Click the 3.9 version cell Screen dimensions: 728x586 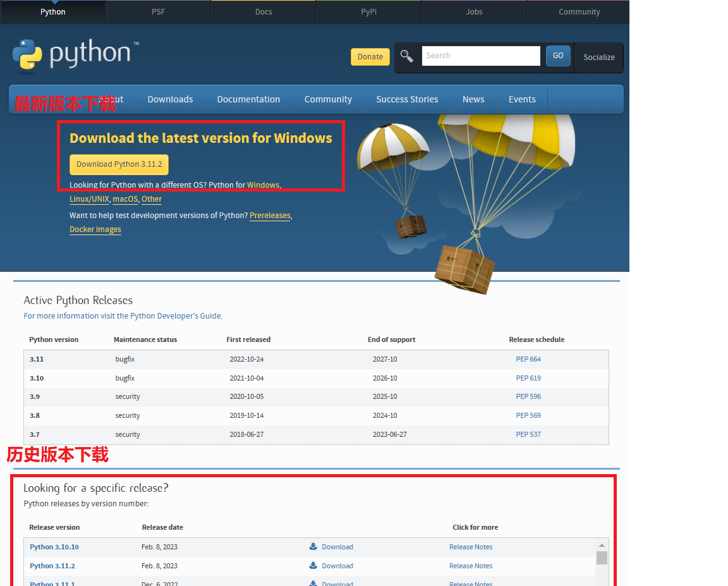[x=35, y=396]
